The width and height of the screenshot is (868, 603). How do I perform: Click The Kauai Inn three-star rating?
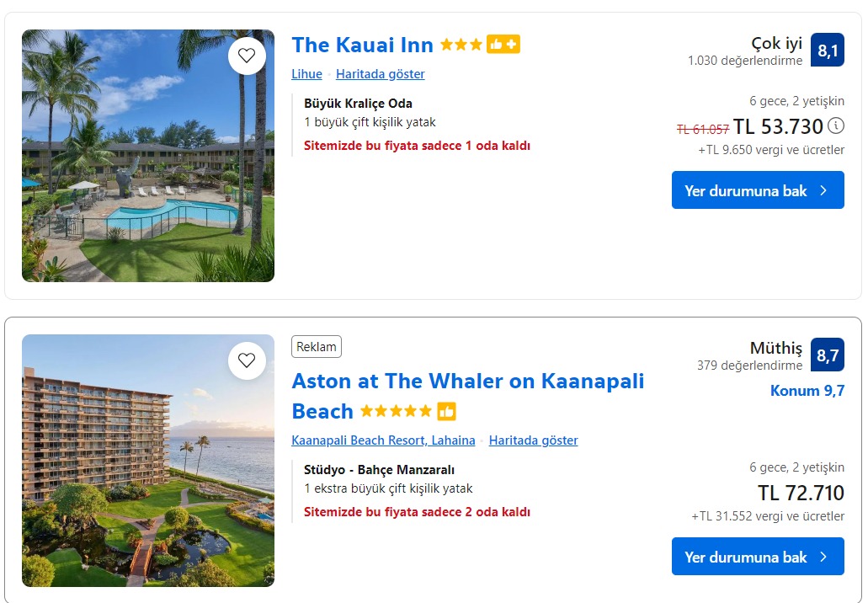[461, 45]
